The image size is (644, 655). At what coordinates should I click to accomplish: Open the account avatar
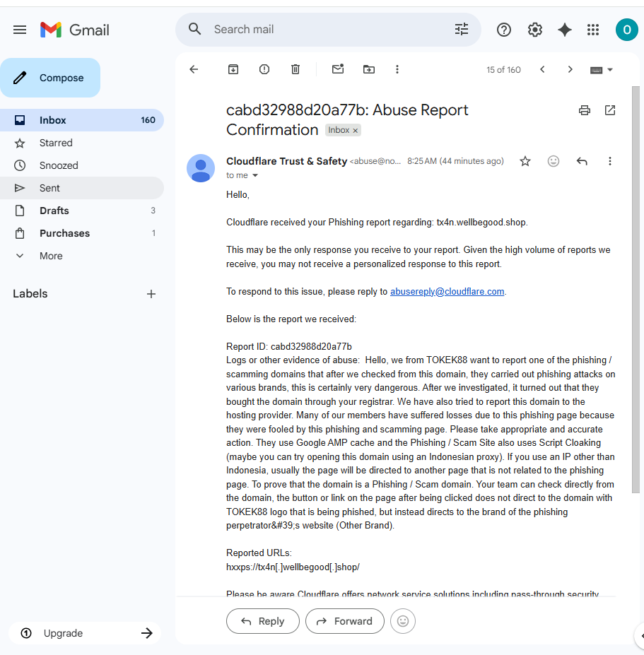626,30
